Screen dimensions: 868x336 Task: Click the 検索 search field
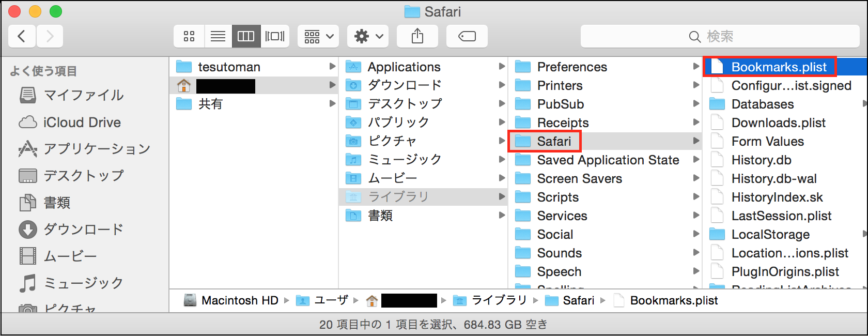pos(720,36)
